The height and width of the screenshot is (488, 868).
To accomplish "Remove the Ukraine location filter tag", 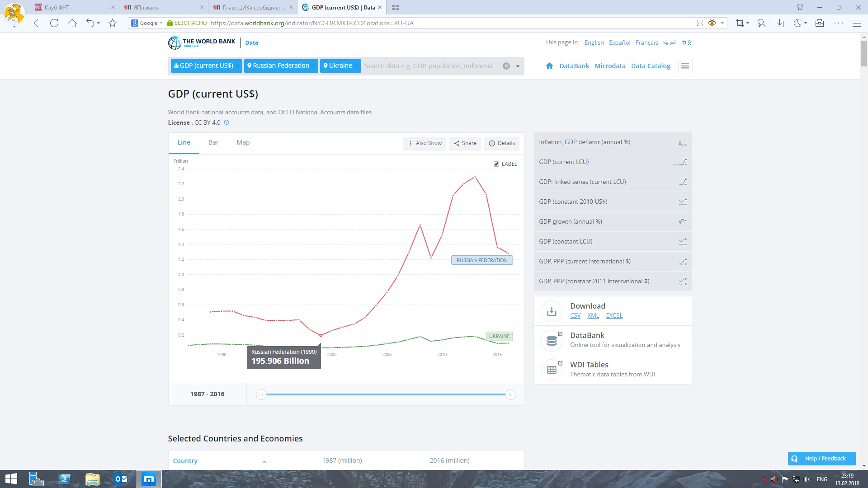I will click(356, 66).
